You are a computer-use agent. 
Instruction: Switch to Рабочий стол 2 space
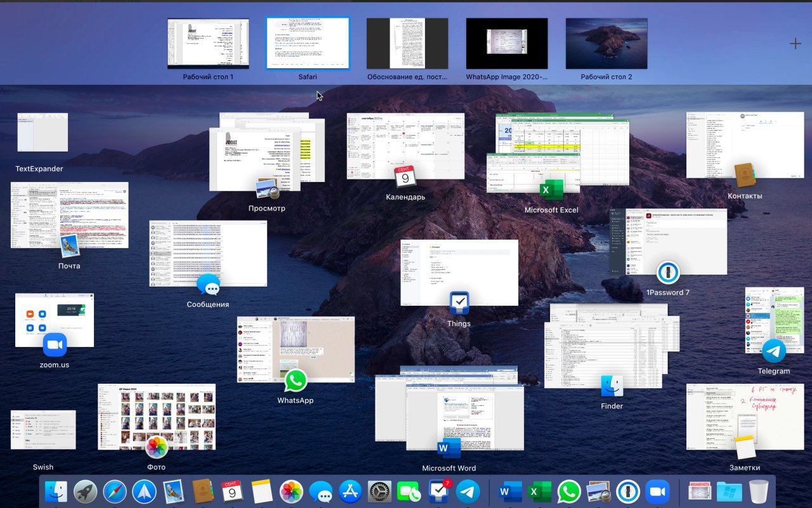pyautogui.click(x=606, y=44)
